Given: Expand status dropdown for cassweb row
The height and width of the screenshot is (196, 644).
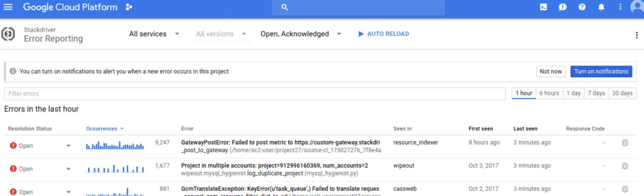Looking at the screenshot, I should (69, 192).
